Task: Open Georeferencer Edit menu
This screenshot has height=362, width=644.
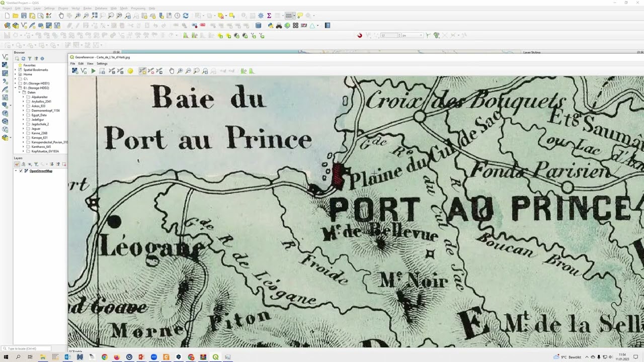Action: pos(81,63)
